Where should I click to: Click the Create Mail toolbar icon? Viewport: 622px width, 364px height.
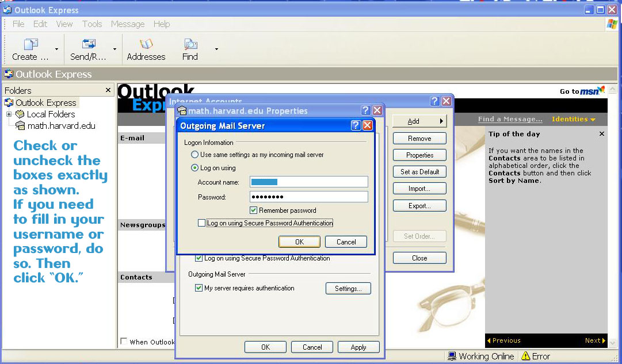tap(30, 45)
